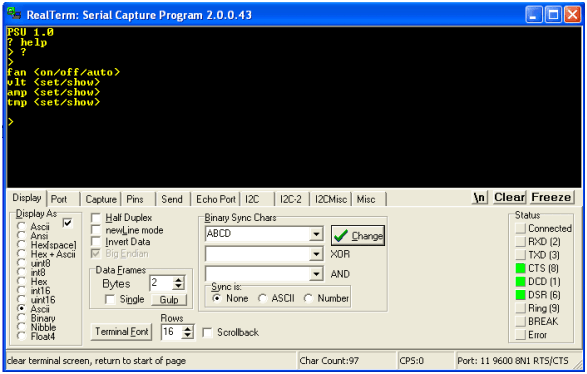587x374 pixels.
Task: Click the Error status indicator
Action: point(520,335)
